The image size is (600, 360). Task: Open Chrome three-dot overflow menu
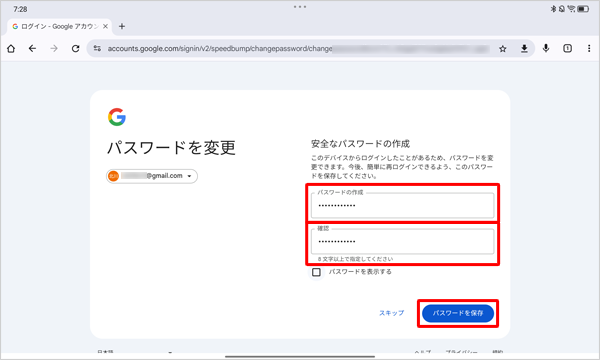pos(589,48)
